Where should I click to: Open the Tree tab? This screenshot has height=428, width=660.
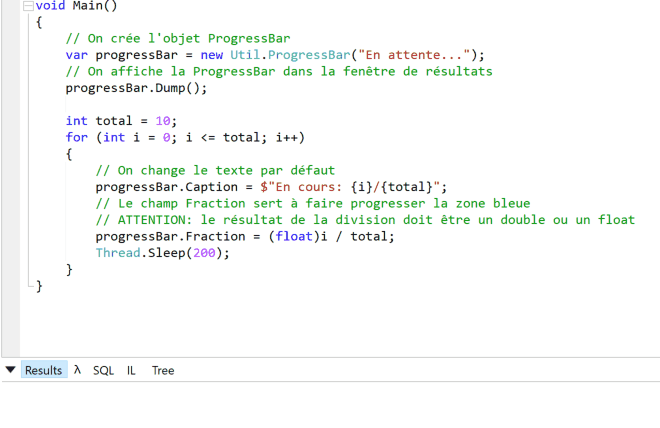pos(163,370)
